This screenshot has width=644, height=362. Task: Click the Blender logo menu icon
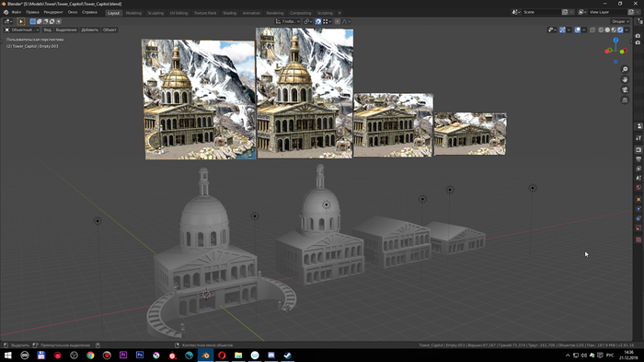click(x=6, y=12)
